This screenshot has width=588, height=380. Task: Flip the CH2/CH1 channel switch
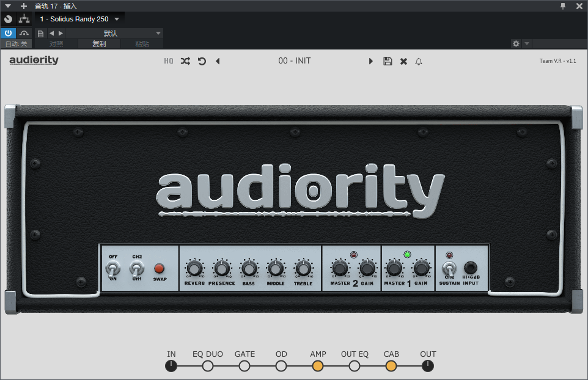137,268
